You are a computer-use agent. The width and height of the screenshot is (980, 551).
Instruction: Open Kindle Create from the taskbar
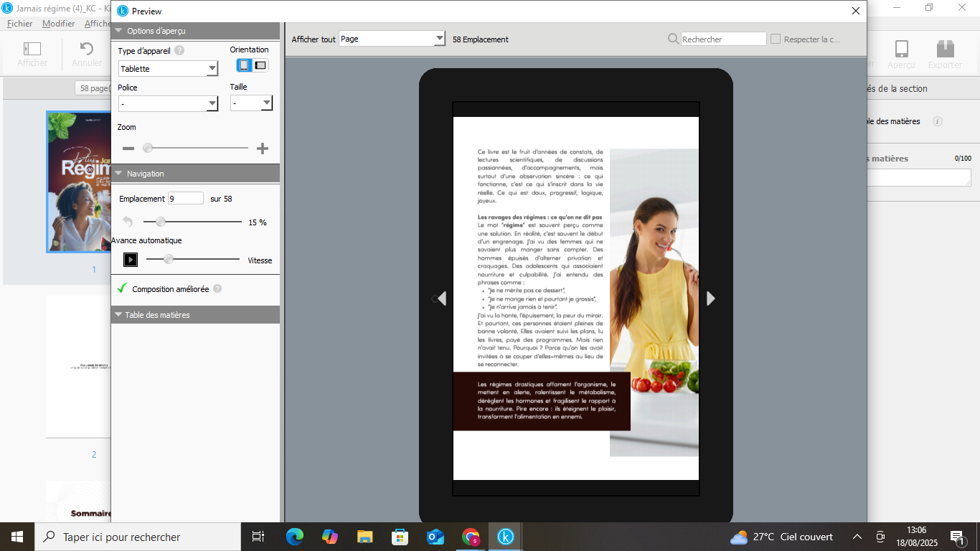506,537
